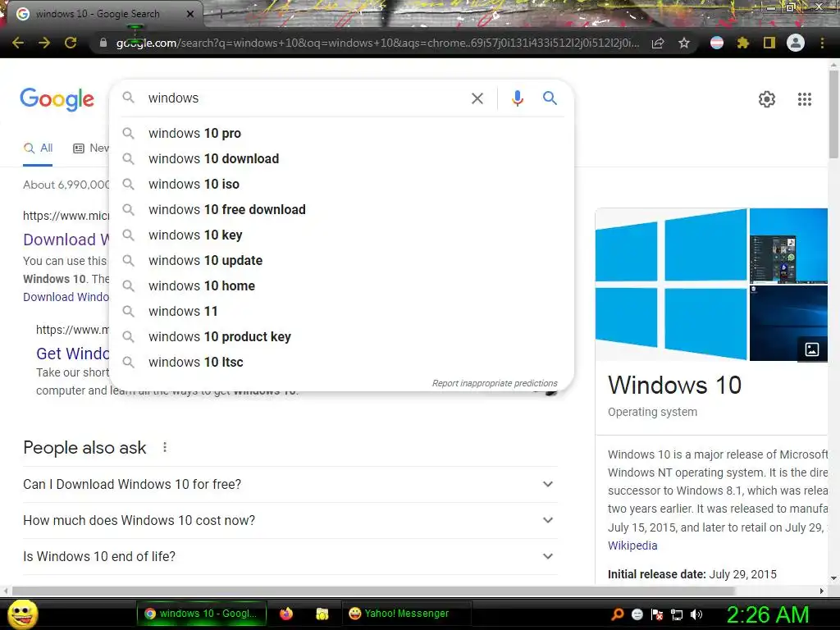Click the flag security tray icon
The image size is (840, 630).
pyautogui.click(x=657, y=614)
